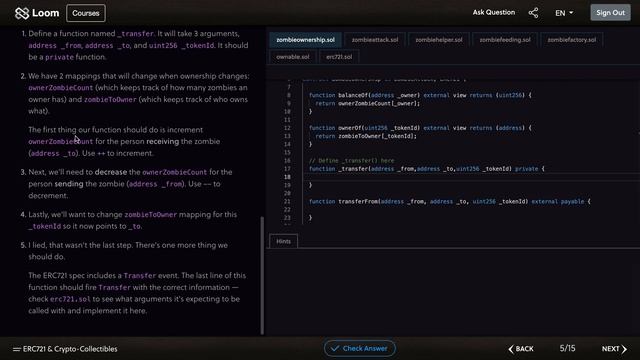
Task: Open the share icon in header
Action: click(x=533, y=13)
